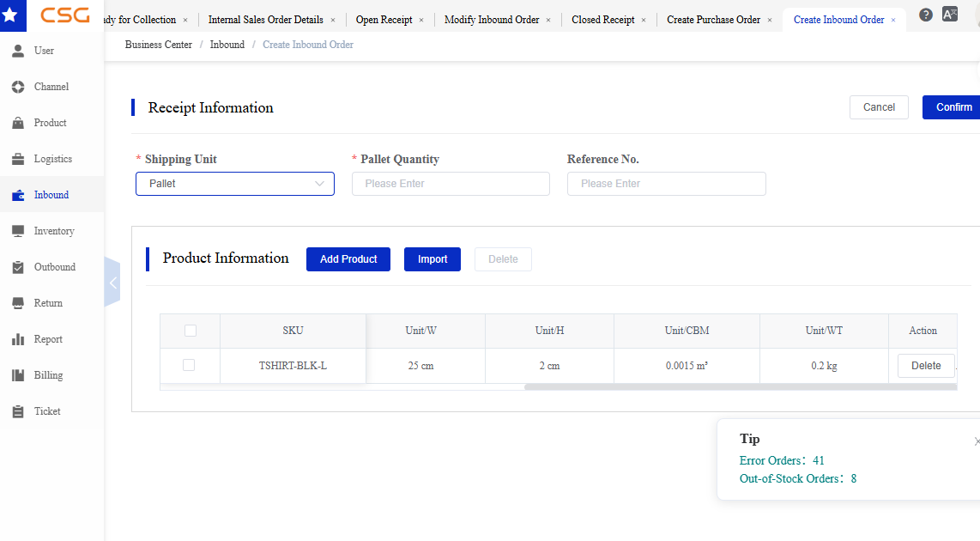Click the greyed Delete button beside Import

point(503,259)
